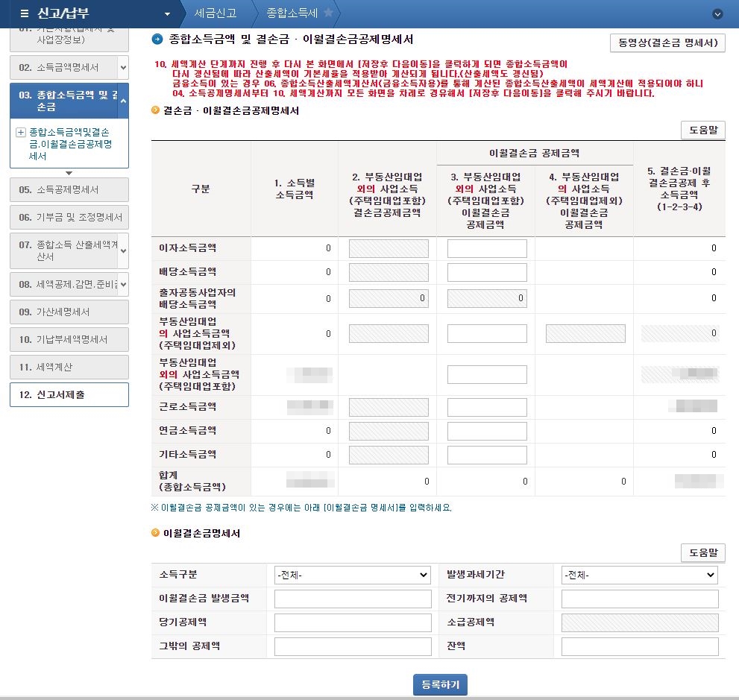Image resolution: width=739 pixels, height=700 pixels.
Task: Open the 07. 종합소득 산출세액계산서 menu item
Action: [64, 250]
